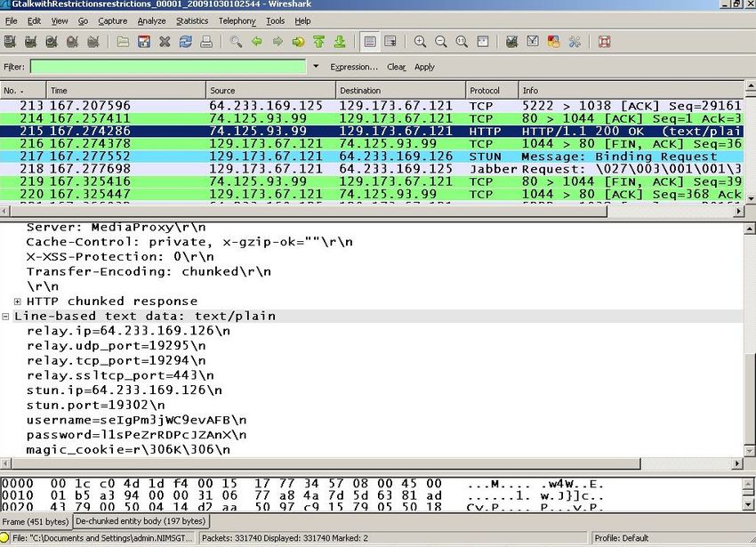This screenshot has width=756, height=547.
Task: Jump to the first packet
Action: [x=319, y=42]
